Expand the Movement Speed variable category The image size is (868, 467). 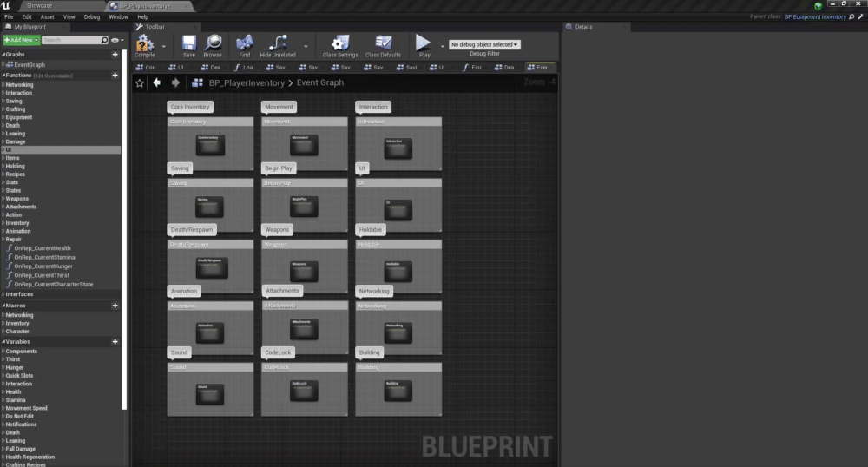click(x=3, y=408)
